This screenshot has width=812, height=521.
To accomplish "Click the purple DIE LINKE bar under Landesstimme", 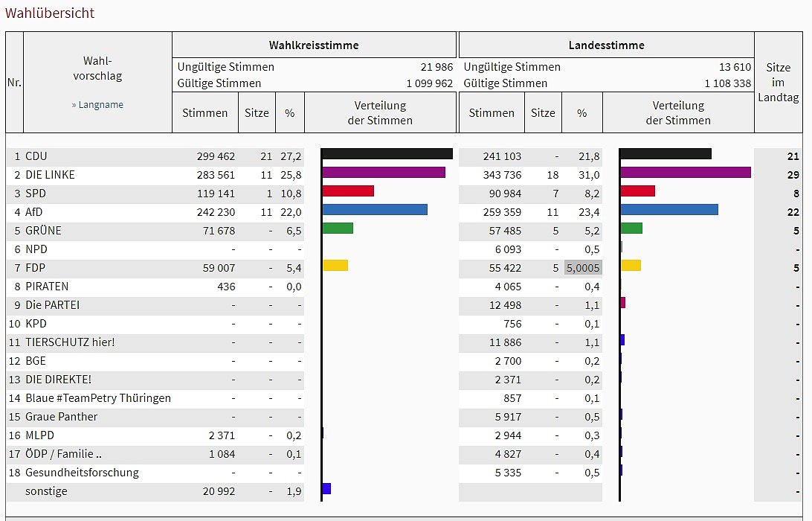I will click(685, 173).
